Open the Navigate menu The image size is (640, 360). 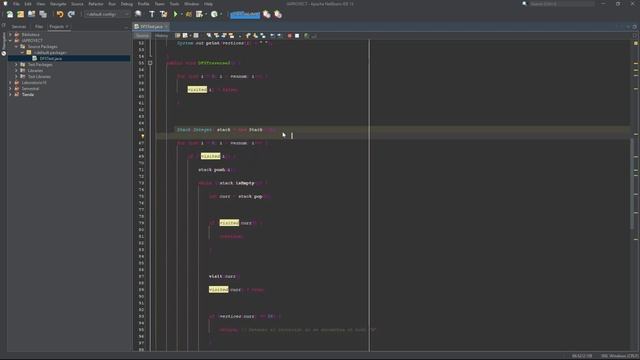(58, 4)
